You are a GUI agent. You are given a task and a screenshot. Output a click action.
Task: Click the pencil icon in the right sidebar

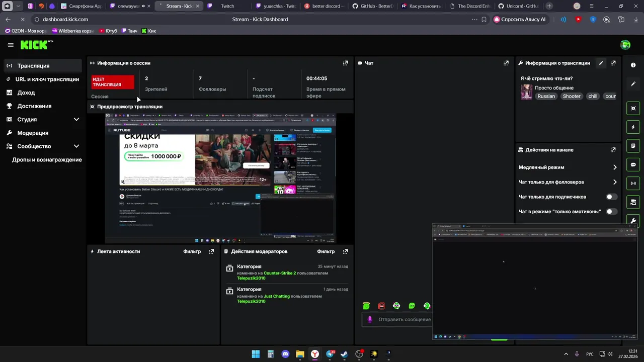[x=633, y=84]
